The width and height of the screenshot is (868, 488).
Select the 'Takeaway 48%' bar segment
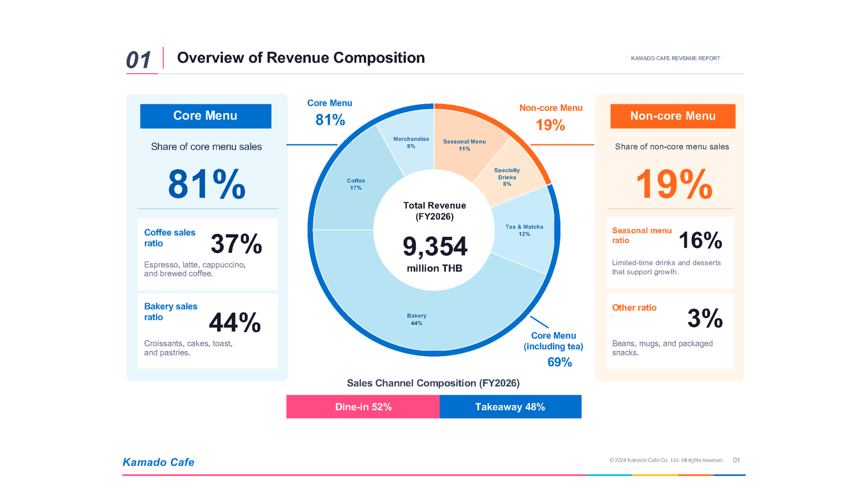510,407
